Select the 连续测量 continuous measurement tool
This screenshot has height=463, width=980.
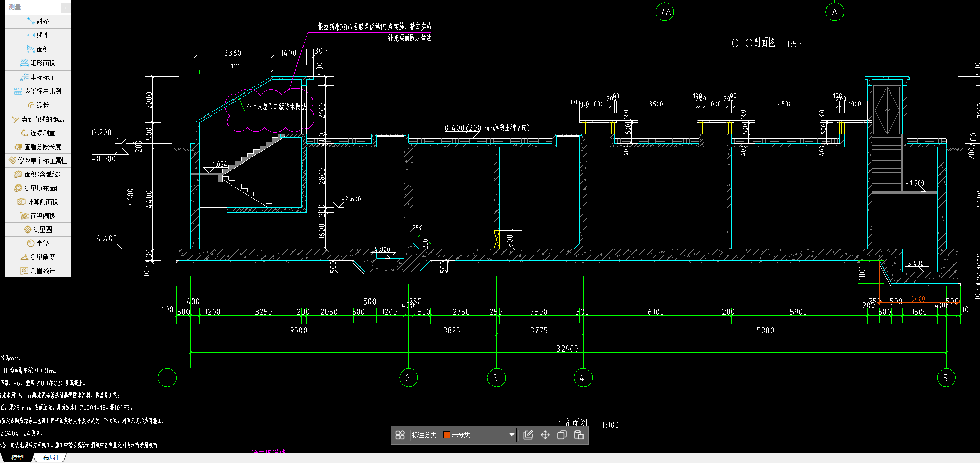click(38, 133)
